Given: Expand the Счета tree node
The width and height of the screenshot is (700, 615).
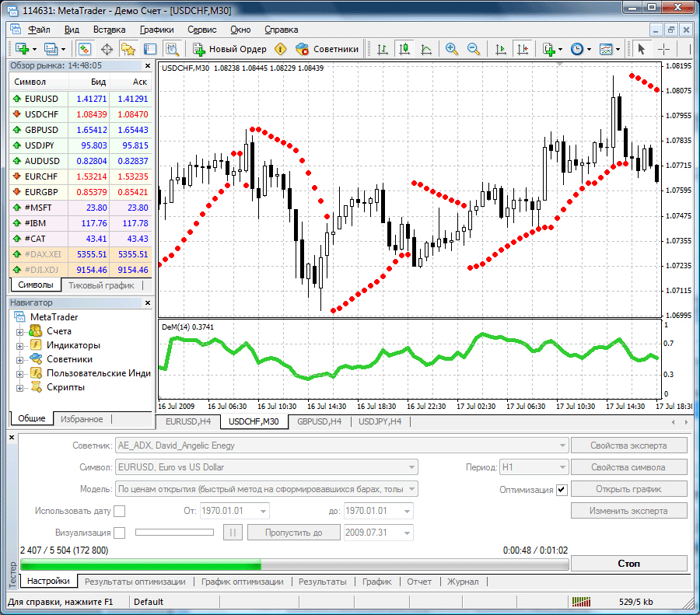Looking at the screenshot, I should [x=19, y=332].
